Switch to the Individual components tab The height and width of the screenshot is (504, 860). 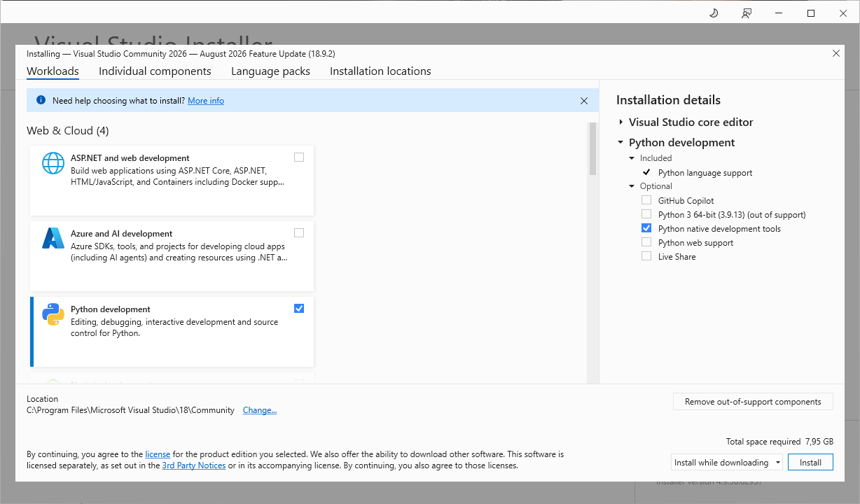155,71
